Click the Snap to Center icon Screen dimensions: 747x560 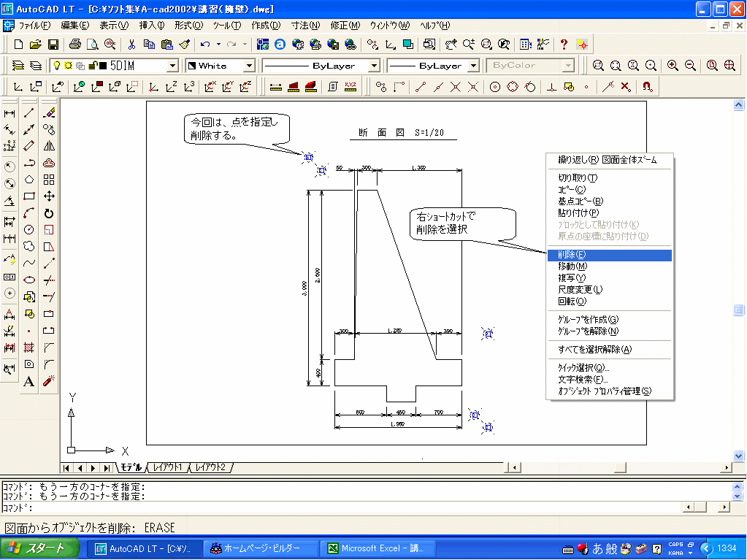pyautogui.click(x=495, y=87)
